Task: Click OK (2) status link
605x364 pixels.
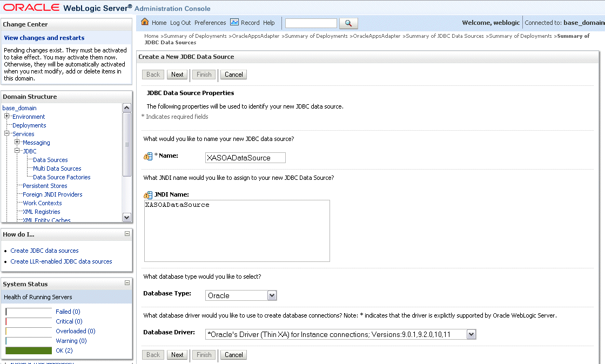Action: [64, 350]
